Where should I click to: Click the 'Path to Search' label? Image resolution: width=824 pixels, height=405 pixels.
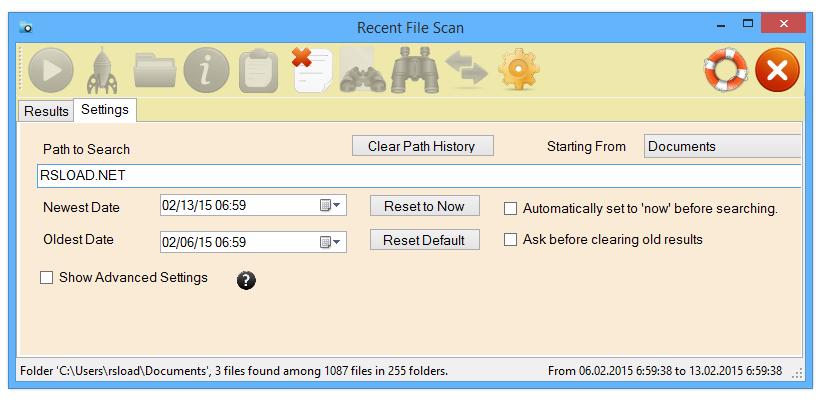tap(86, 150)
